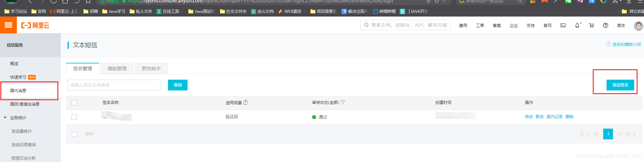Open the 工单 top menu
644x162 pixels.
[480, 26]
